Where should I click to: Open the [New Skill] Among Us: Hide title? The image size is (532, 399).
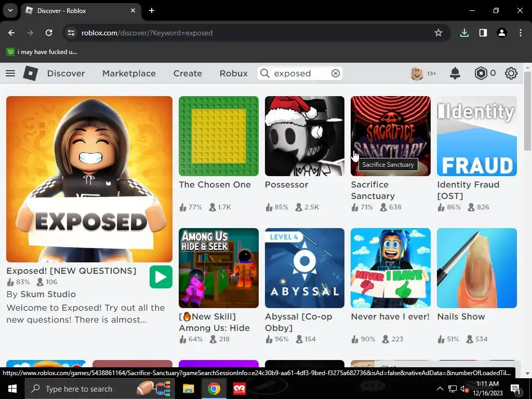coord(214,322)
